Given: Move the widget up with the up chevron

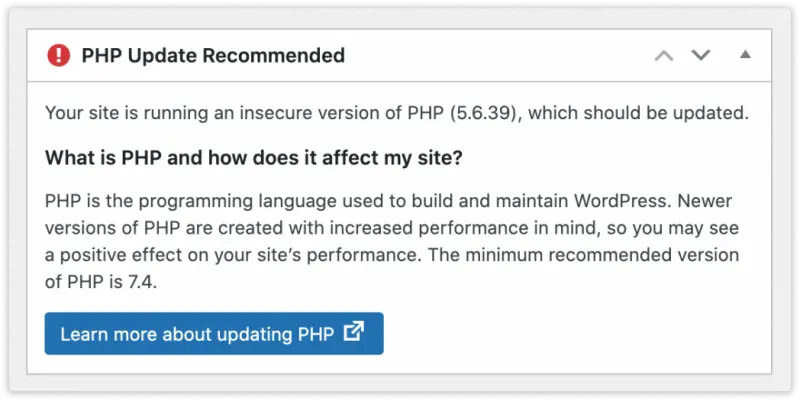Looking at the screenshot, I should [664, 55].
